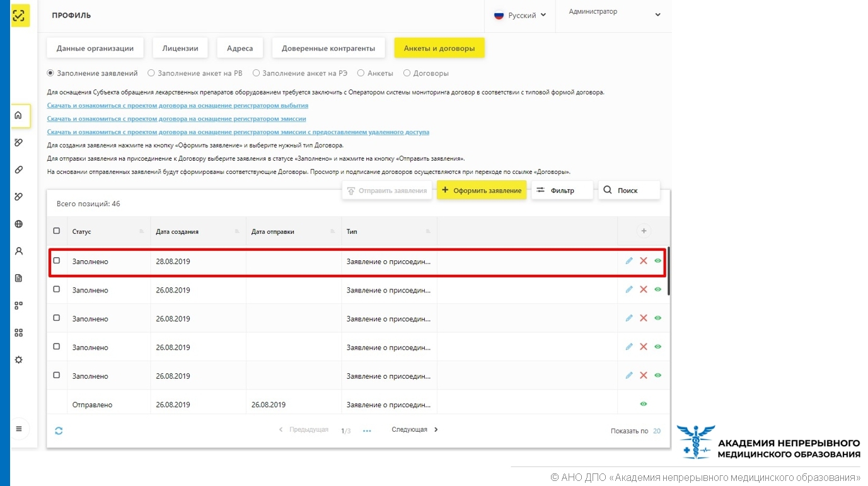The image size is (868, 486).
Task: Click the ПРОФИЛЬ page title
Action: coord(71,16)
